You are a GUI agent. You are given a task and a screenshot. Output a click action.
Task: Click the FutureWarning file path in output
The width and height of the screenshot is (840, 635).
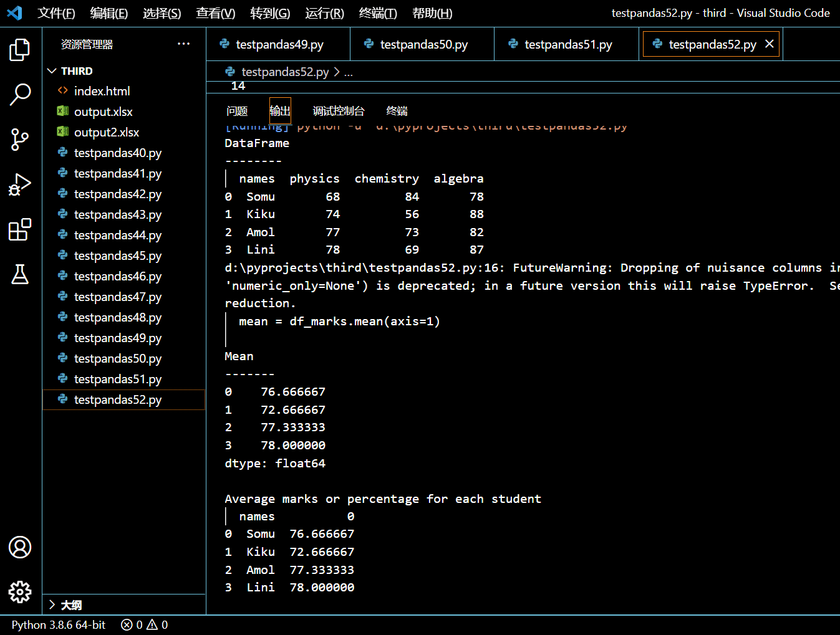click(365, 268)
